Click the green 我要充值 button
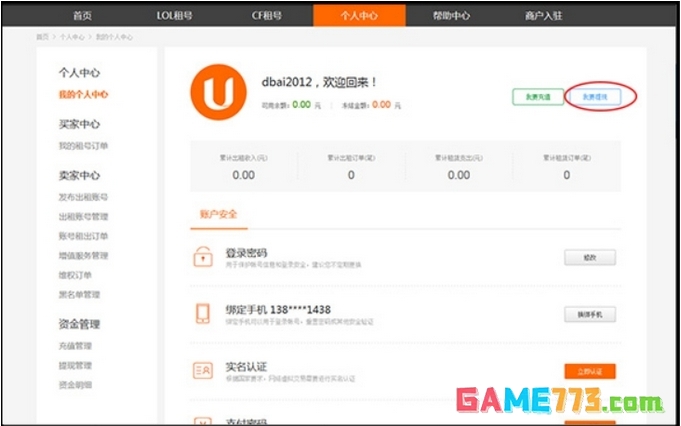This screenshot has width=681, height=426. 538,97
